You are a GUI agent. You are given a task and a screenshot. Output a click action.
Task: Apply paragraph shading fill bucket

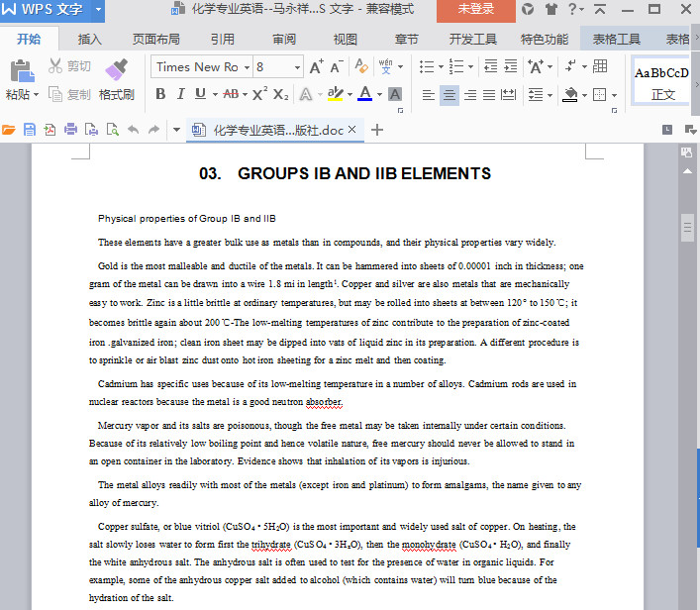click(569, 94)
